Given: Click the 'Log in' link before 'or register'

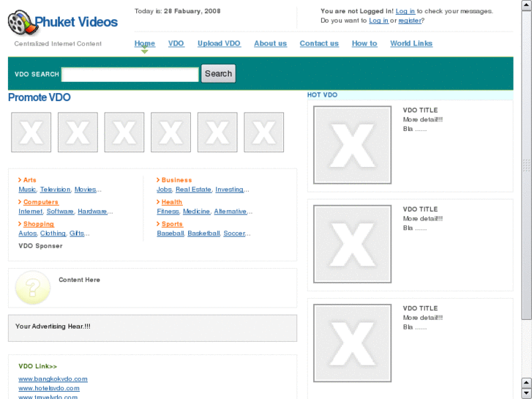Looking at the screenshot, I should 378,20.
